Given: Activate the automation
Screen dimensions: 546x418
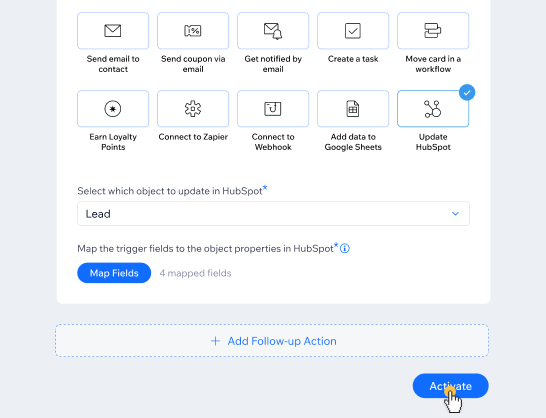Looking at the screenshot, I should tap(451, 386).
